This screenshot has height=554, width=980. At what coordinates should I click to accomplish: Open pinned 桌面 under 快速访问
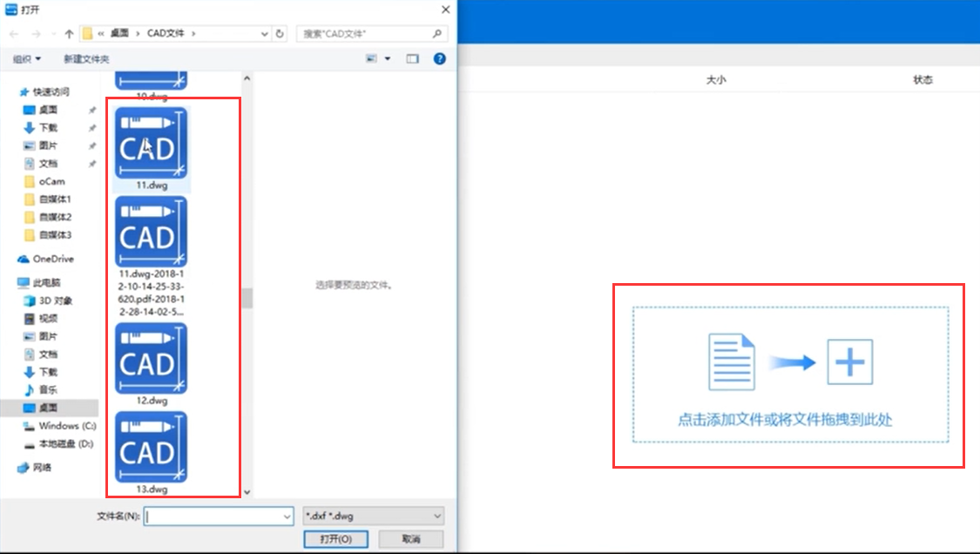click(48, 110)
